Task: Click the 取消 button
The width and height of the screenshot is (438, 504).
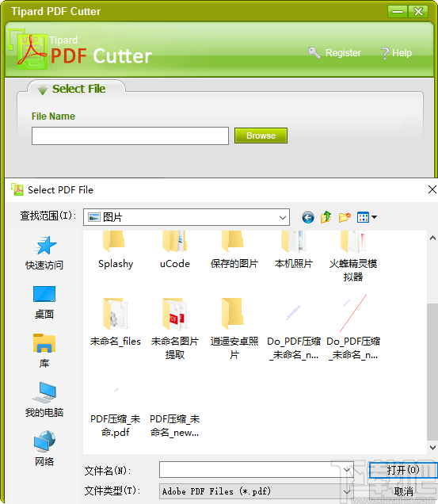Action: (403, 491)
